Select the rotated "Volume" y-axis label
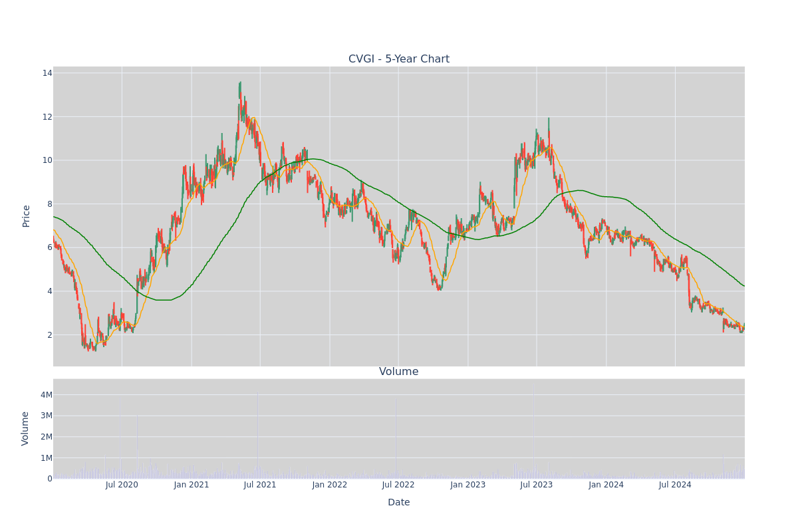The image size is (798, 532). 27,428
